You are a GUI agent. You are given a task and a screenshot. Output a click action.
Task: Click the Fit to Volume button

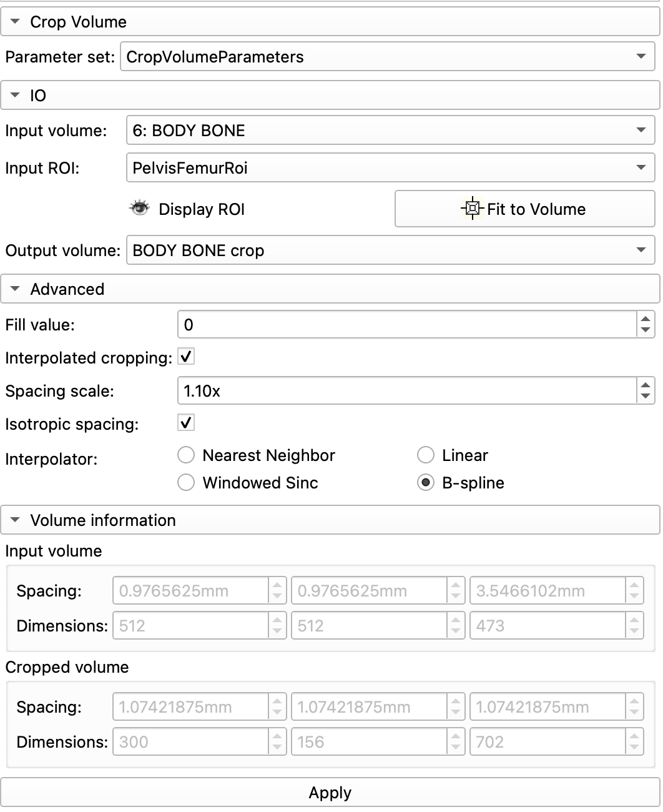524,209
